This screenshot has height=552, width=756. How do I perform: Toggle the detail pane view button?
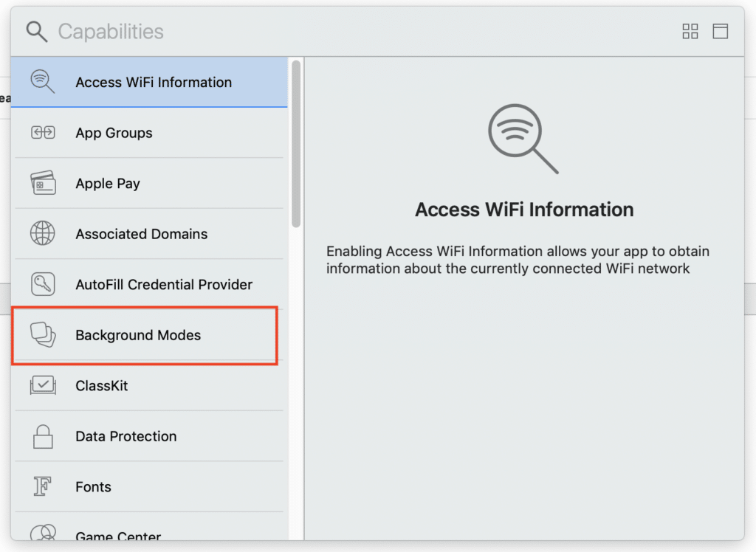coord(720,31)
